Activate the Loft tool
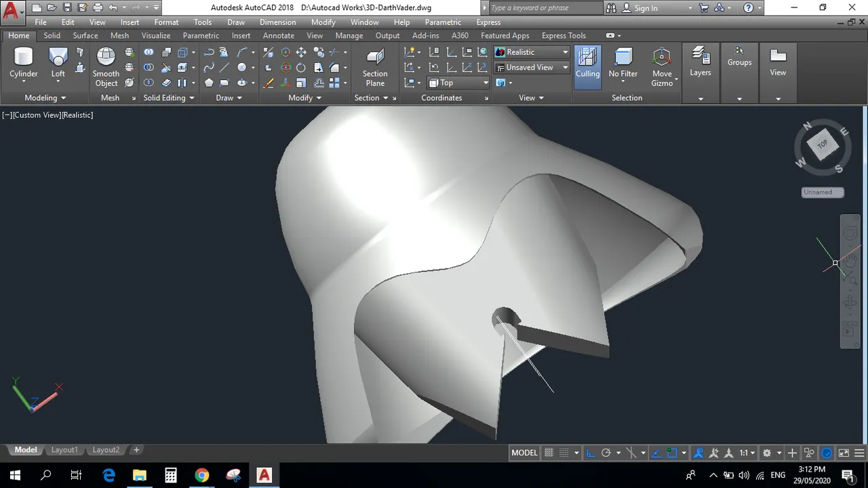The width and height of the screenshot is (868, 488). 58,64
